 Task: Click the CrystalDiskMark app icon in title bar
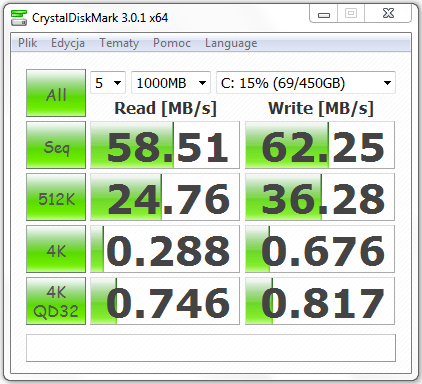[19, 18]
